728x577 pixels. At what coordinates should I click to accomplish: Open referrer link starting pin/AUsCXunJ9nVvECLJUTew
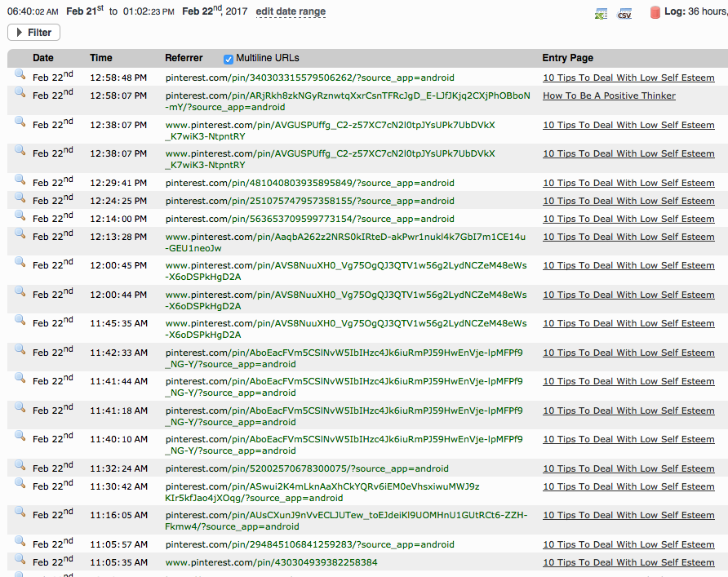[346, 521]
